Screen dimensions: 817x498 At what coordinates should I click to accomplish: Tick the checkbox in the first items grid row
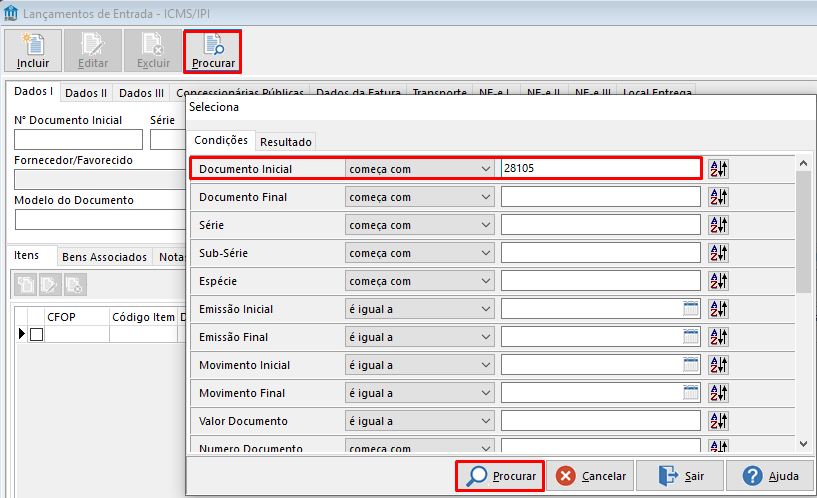(36, 334)
